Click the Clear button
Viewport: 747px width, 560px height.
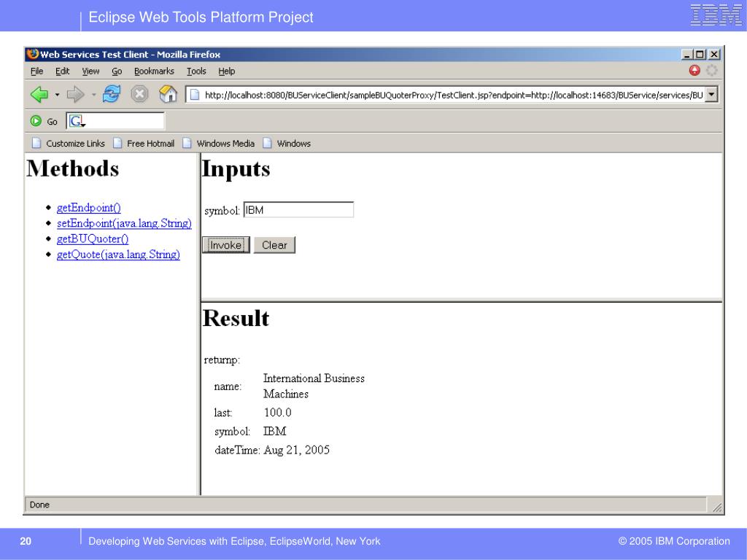[274, 245]
